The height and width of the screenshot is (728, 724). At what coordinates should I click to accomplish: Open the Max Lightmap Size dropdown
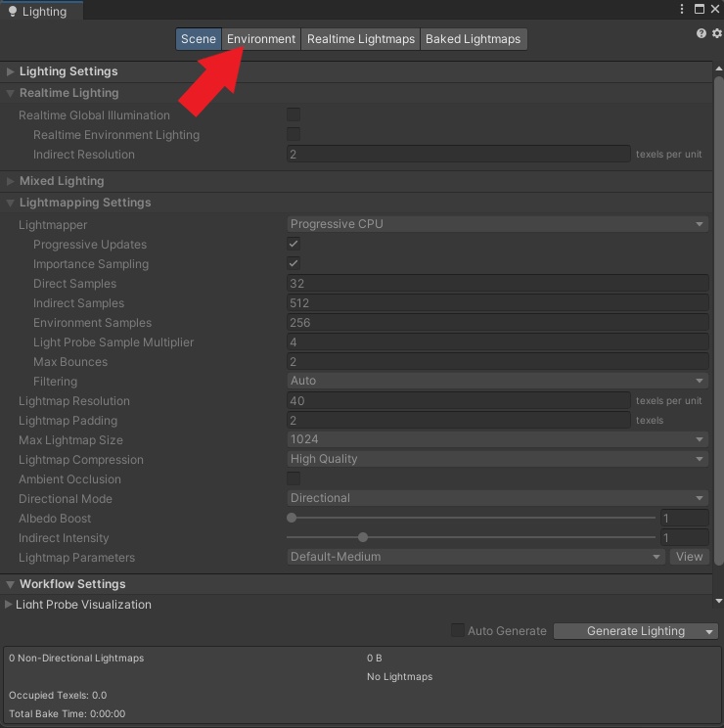(x=497, y=439)
